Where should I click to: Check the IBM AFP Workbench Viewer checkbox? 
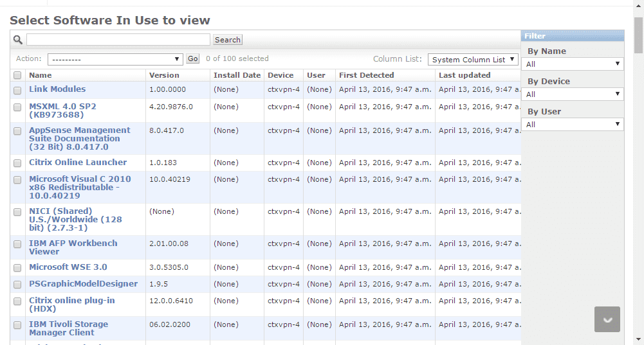tap(17, 243)
